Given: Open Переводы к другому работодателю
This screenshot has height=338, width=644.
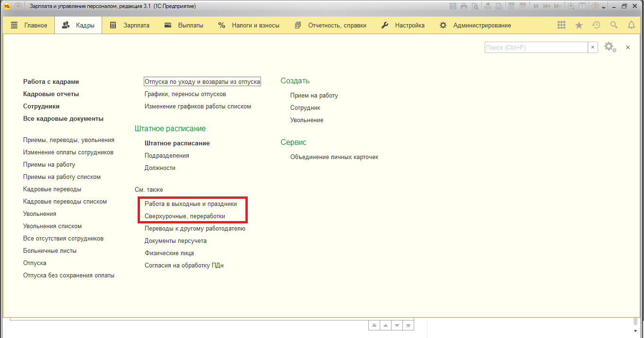Looking at the screenshot, I should (x=195, y=228).
